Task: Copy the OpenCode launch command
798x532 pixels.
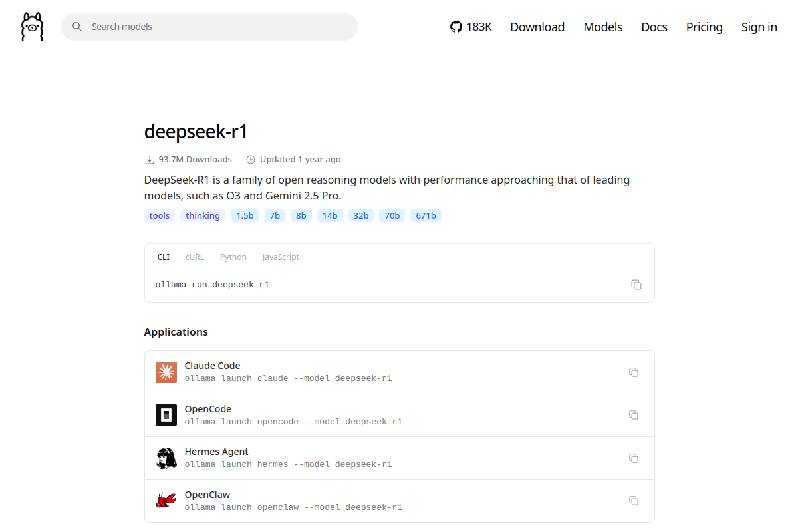Action: (634, 415)
